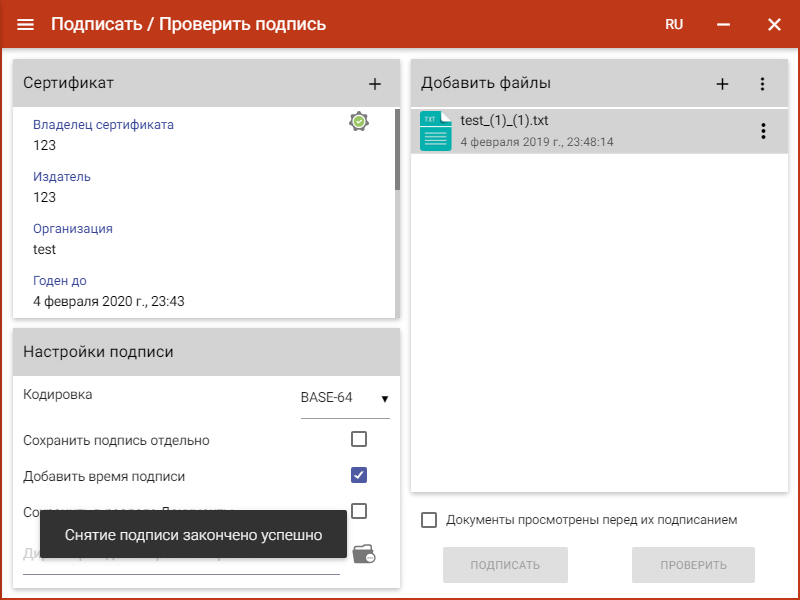Click the green certificate verification badge
The height and width of the screenshot is (600, 800).
pyautogui.click(x=360, y=121)
